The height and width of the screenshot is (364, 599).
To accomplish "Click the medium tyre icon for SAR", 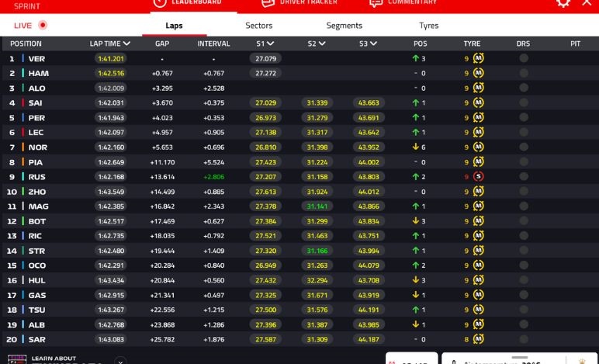I will click(x=479, y=339).
